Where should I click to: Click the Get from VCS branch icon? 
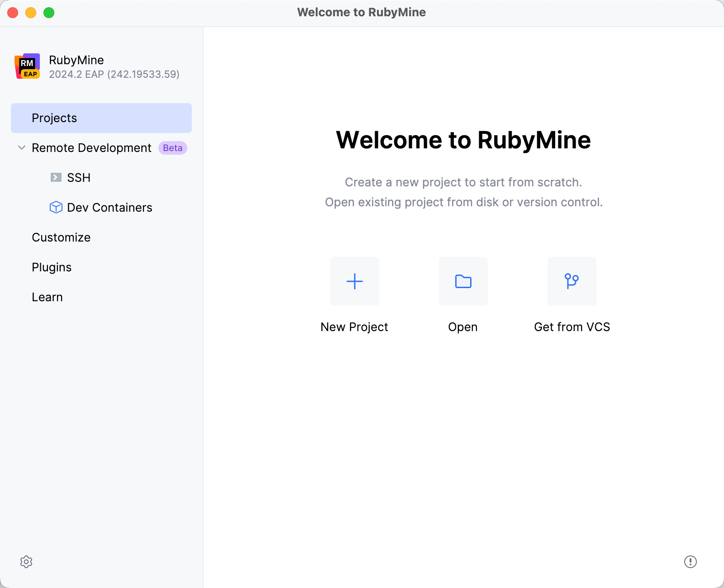[572, 281]
